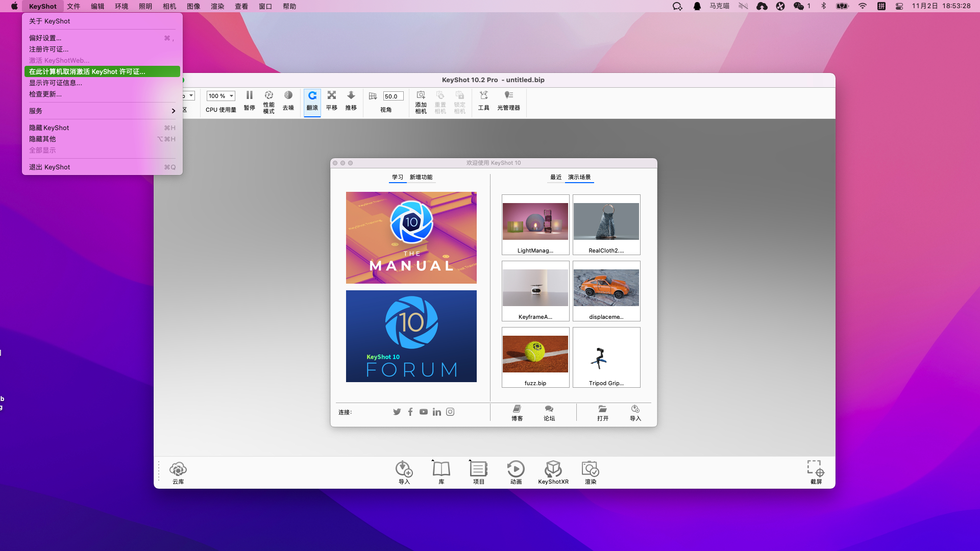Toggle Performance Mode (性能模式)
The height and width of the screenshot is (551, 980).
(x=269, y=102)
